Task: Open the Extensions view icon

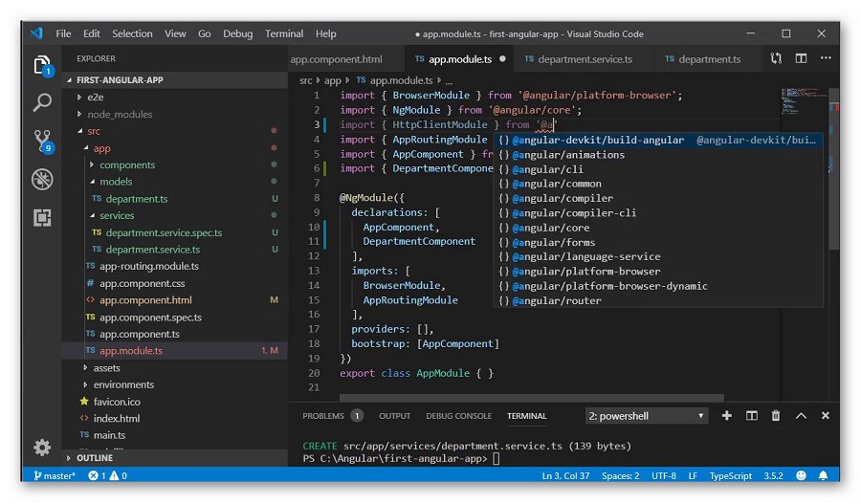Action: coord(42,218)
